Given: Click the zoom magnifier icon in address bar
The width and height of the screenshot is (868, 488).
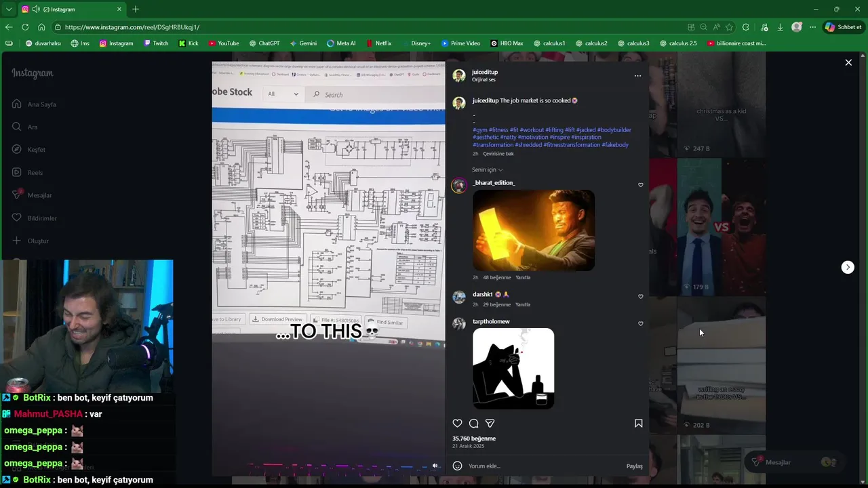Looking at the screenshot, I should (703, 27).
